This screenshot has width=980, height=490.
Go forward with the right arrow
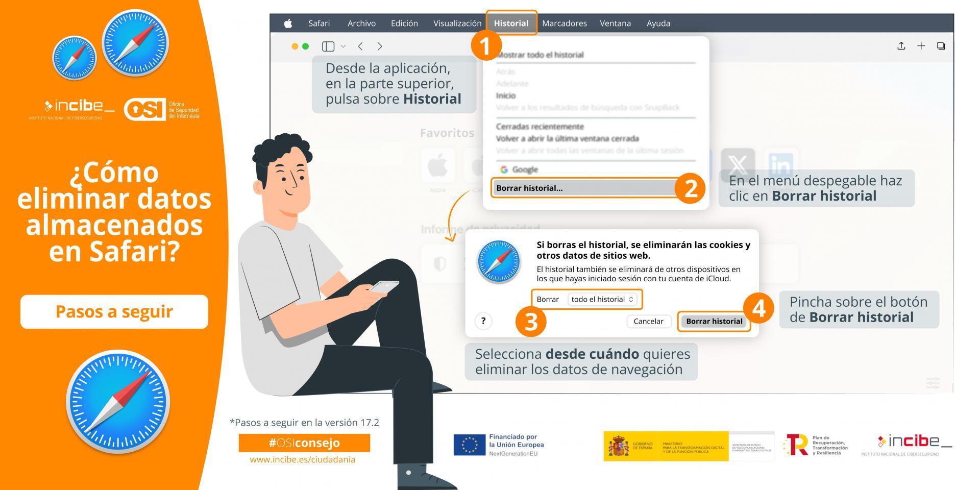[x=379, y=46]
